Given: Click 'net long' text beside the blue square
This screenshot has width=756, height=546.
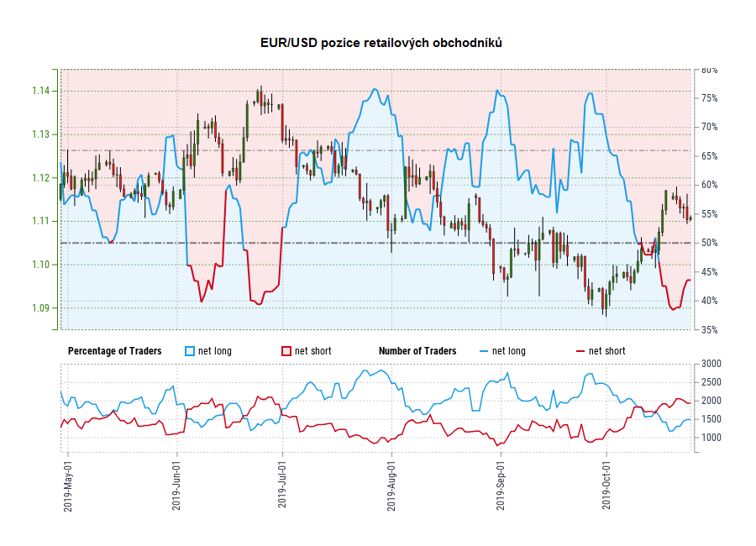Looking at the screenshot, I should click(215, 351).
